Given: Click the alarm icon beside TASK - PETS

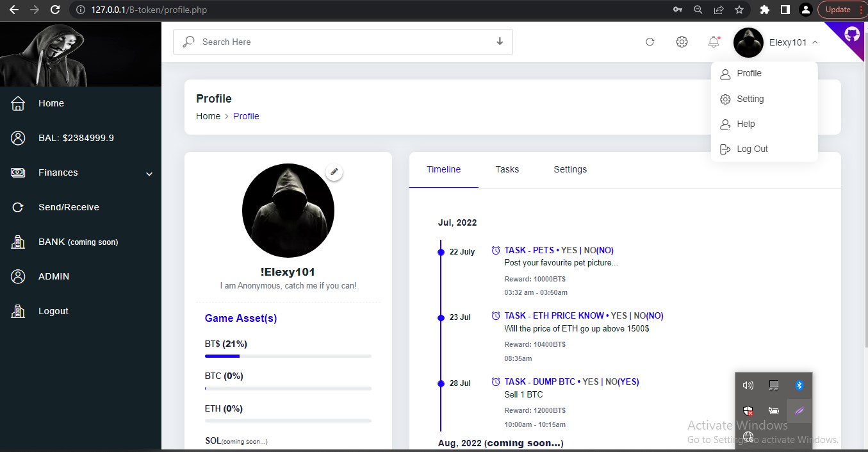Looking at the screenshot, I should (495, 249).
